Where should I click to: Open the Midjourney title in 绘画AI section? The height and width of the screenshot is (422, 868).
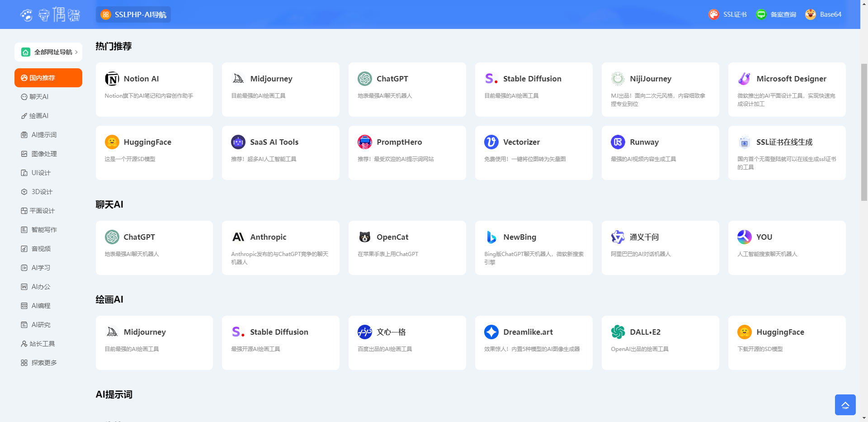(x=145, y=332)
